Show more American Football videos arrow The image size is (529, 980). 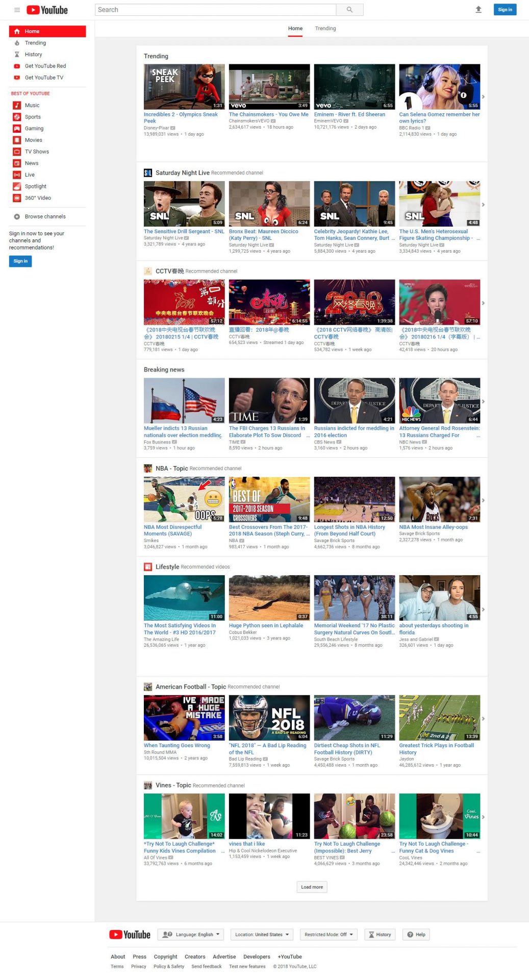(x=483, y=719)
